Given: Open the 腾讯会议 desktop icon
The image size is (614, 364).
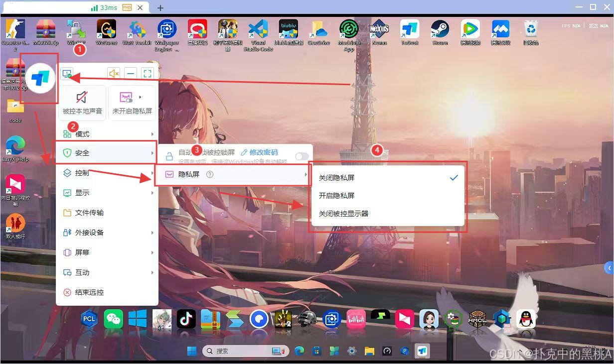Looking at the screenshot, I should (501, 32).
